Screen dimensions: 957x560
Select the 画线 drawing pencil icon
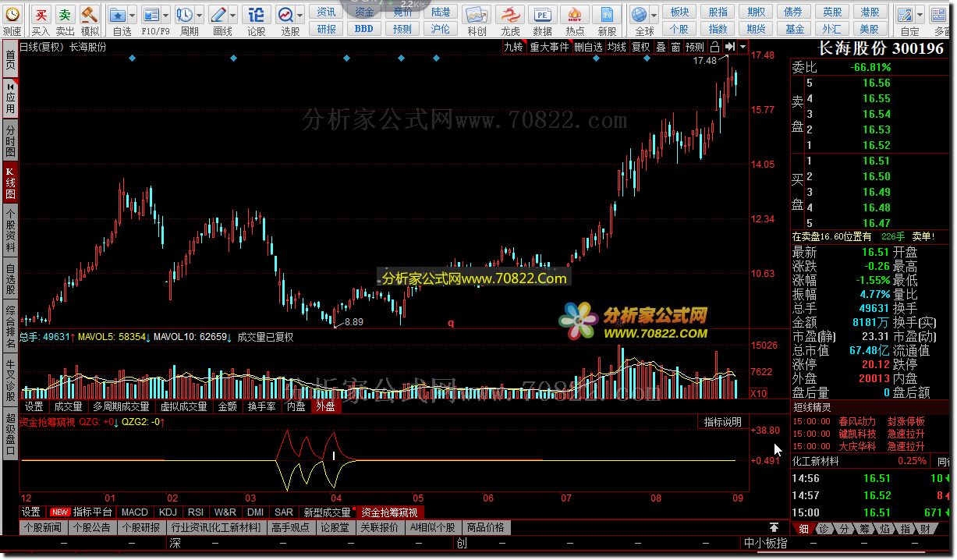tap(218, 14)
